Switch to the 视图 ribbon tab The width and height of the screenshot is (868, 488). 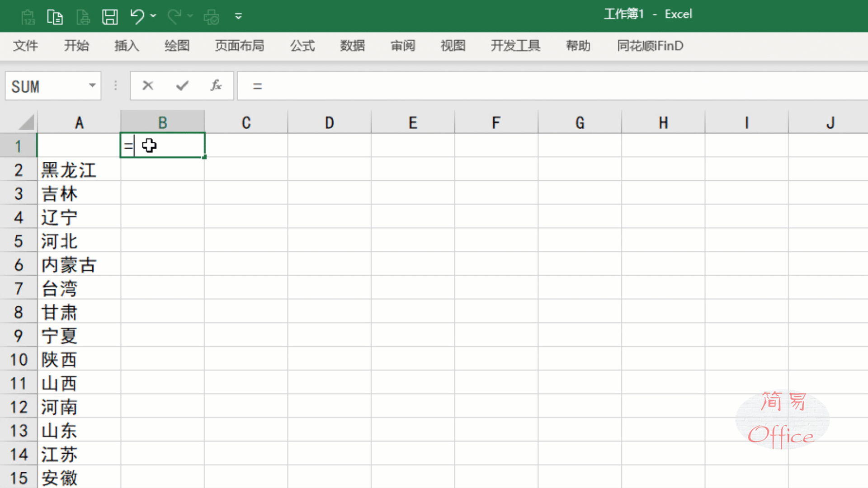click(453, 46)
